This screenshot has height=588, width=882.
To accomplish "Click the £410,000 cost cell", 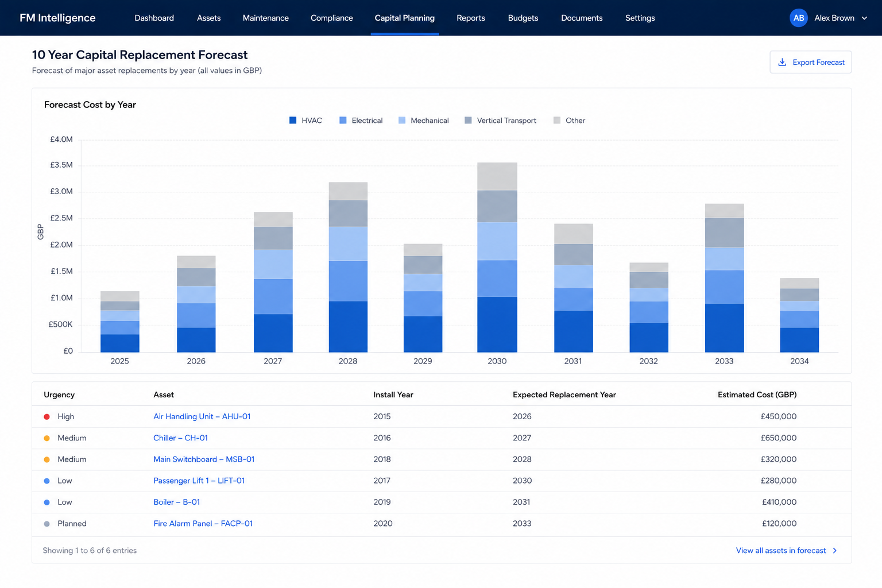I will point(779,502).
